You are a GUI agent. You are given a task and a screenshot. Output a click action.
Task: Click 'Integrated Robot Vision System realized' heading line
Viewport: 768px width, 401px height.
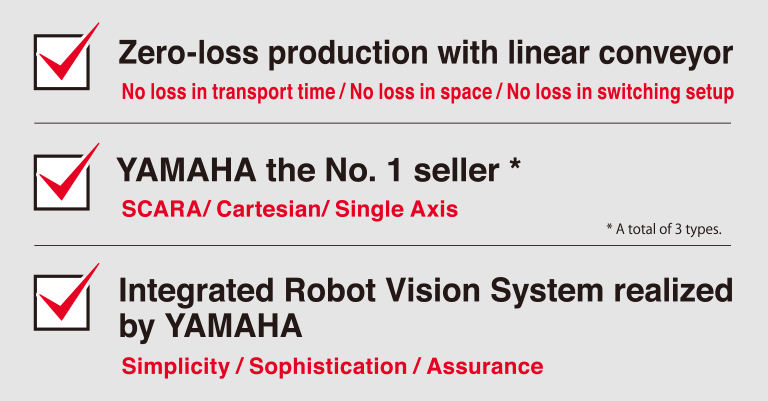(x=426, y=290)
